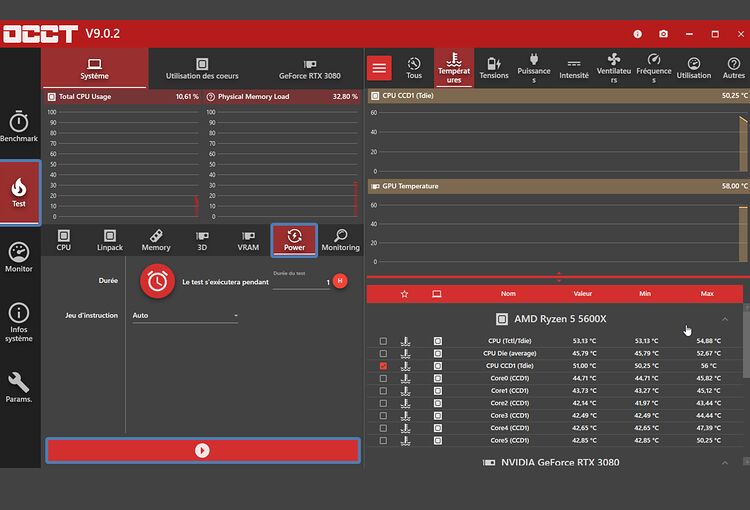Screen dimensions: 750x510
Task: Click the star favorites column header
Action: click(x=405, y=294)
